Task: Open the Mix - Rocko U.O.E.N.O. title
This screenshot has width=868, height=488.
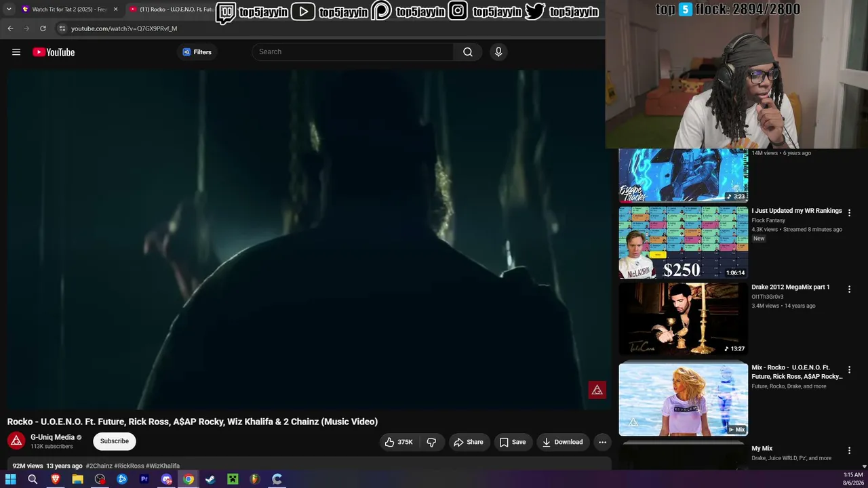Action: [797, 372]
